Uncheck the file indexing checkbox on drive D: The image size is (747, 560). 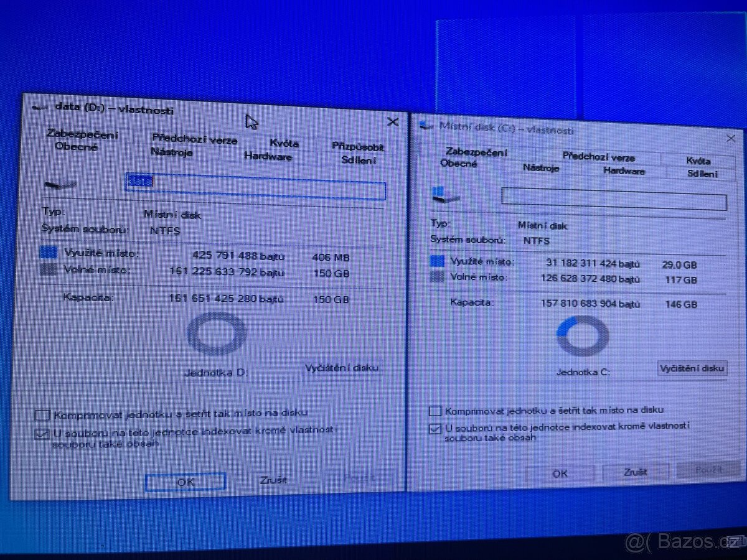pos(42,434)
